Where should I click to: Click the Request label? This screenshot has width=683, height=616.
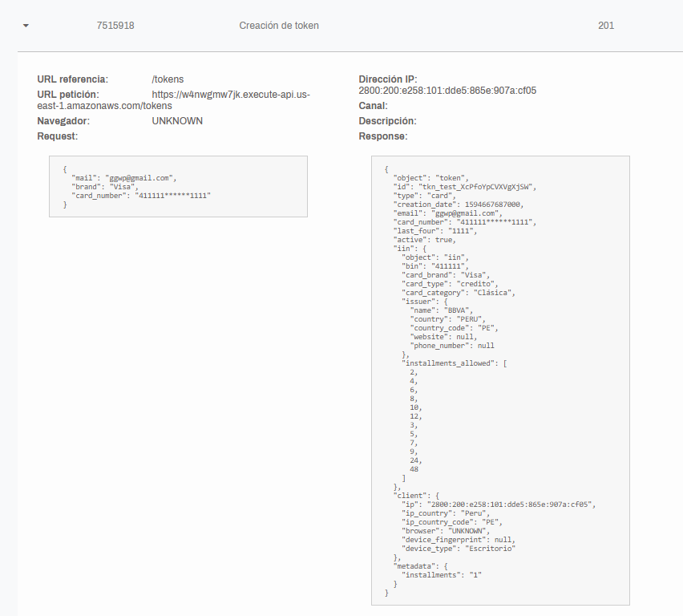point(58,136)
